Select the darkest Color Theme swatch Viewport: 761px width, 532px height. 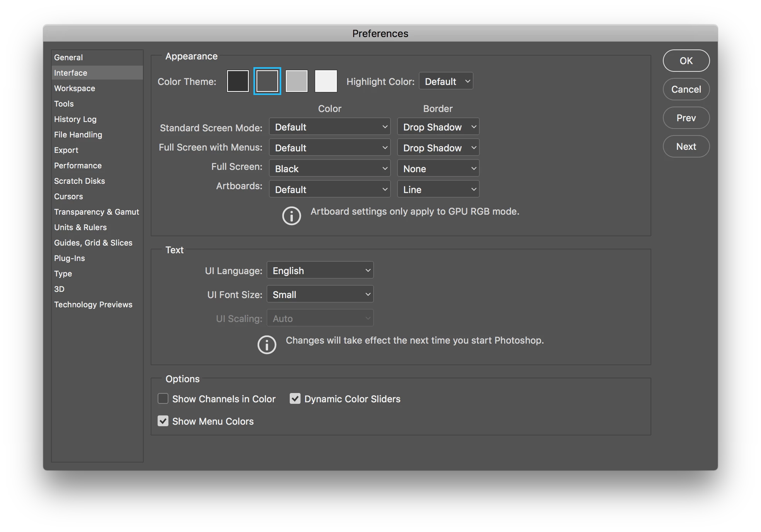pos(238,81)
